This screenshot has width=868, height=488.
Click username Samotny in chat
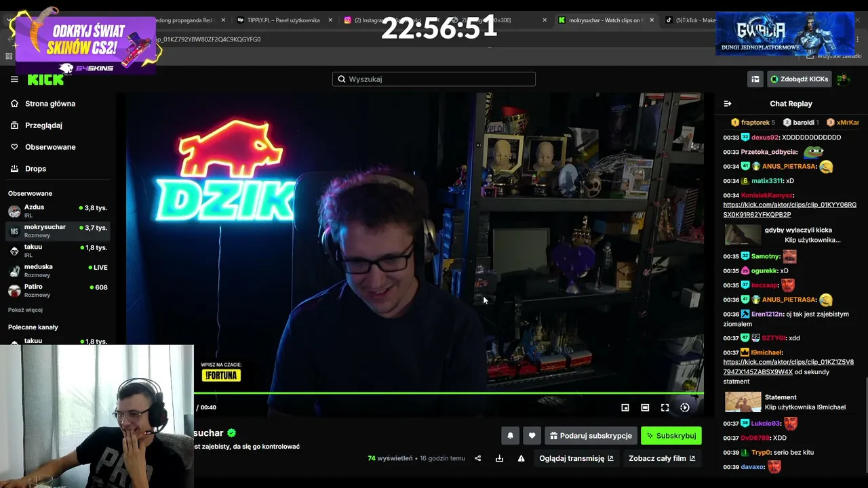pos(766,256)
